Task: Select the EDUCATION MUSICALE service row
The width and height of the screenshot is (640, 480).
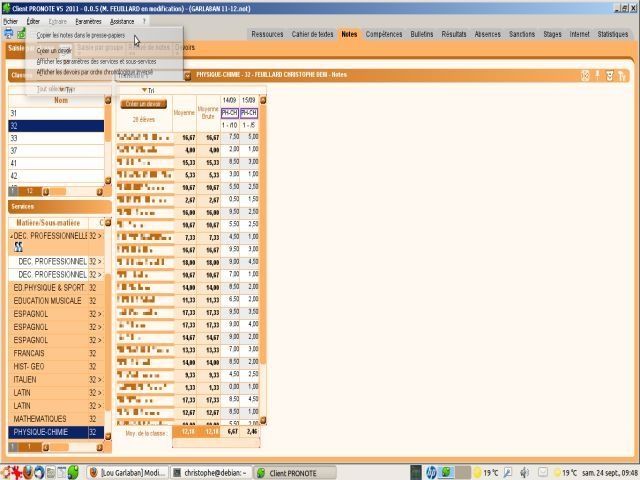Action: (56, 301)
